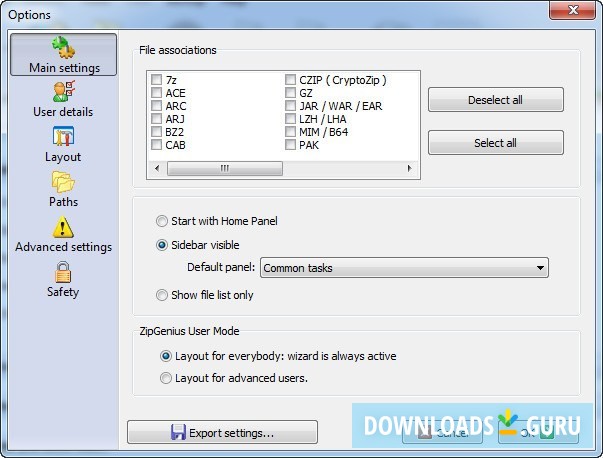Close the Options dialog
Image resolution: width=603 pixels, height=458 pixels.
pyautogui.click(x=573, y=10)
